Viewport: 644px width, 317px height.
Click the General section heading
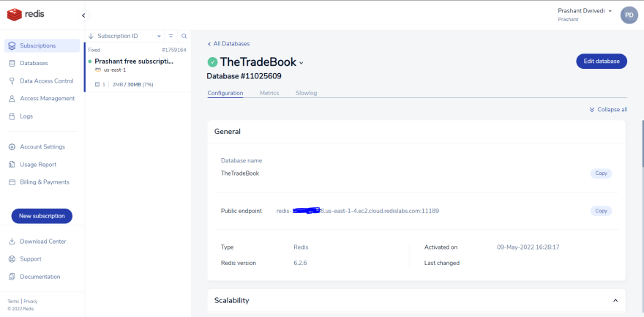[x=228, y=131]
